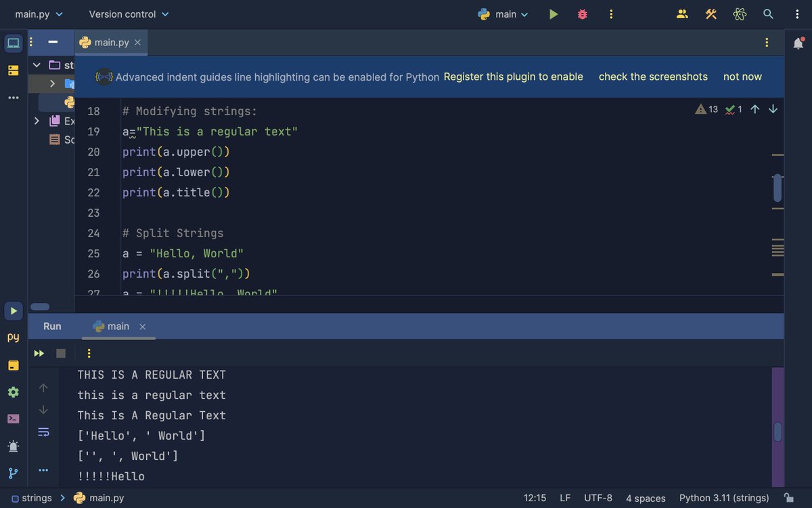The width and height of the screenshot is (812, 508).
Task: Open more console actions ellipsis
Action: [x=43, y=470]
